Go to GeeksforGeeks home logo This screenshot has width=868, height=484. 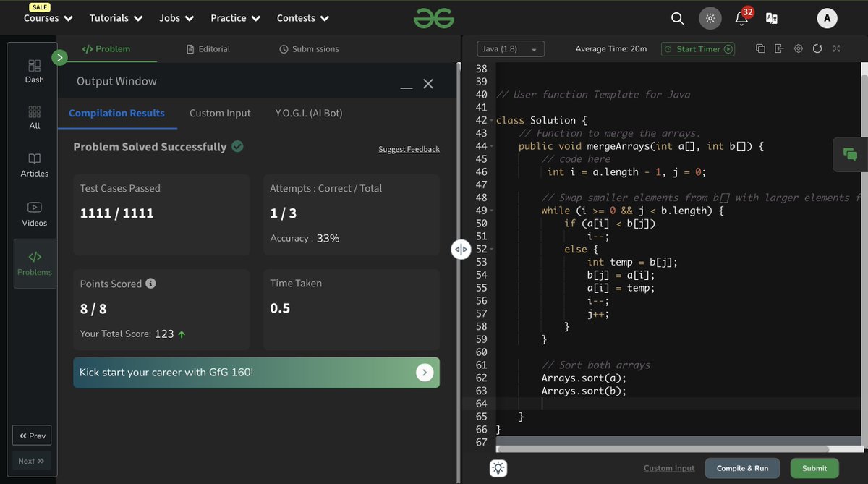tap(434, 18)
